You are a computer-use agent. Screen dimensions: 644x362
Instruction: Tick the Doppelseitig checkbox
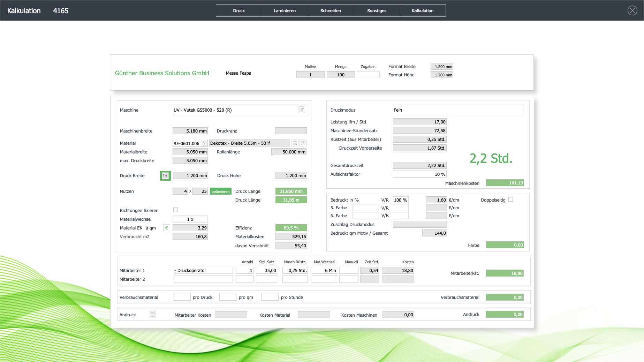click(511, 199)
